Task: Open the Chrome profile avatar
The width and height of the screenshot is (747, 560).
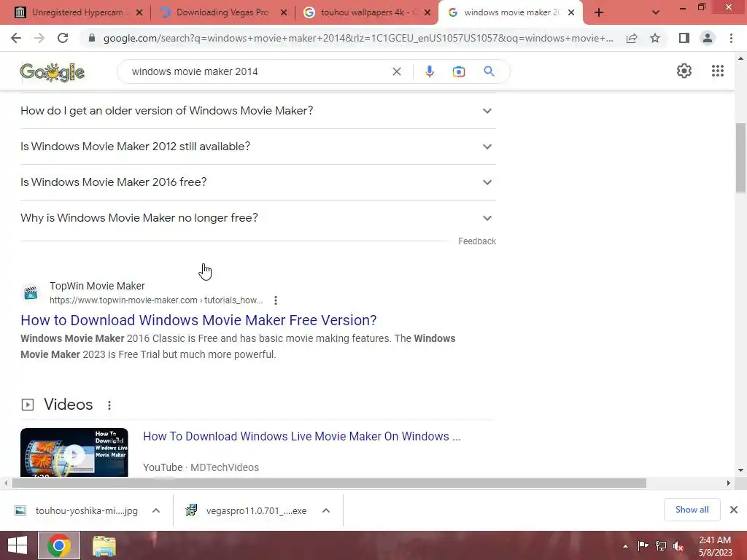Action: [708, 38]
